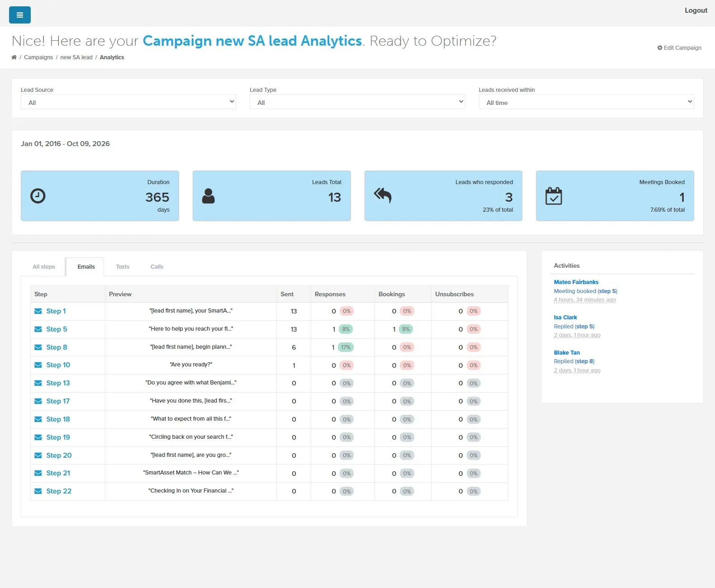Viewport: 715px width, 588px height.
Task: Click the Logout link
Action: 696,10
